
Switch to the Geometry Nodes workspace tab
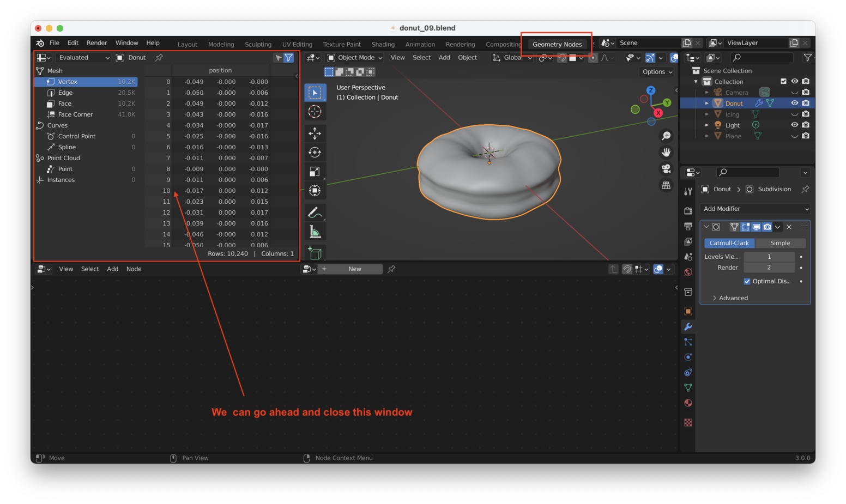coord(557,44)
